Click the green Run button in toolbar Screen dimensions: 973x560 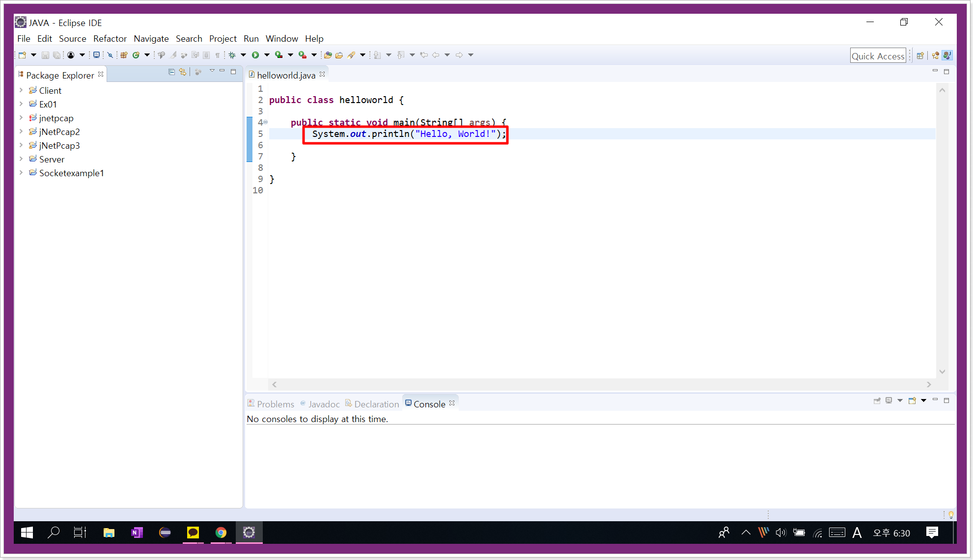[x=255, y=55]
